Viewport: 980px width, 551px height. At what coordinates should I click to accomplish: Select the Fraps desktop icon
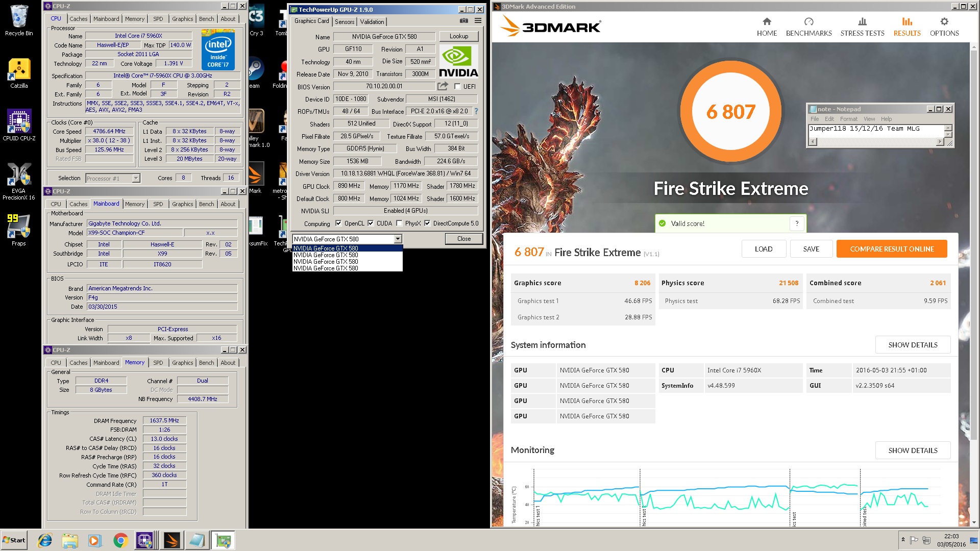tap(19, 230)
